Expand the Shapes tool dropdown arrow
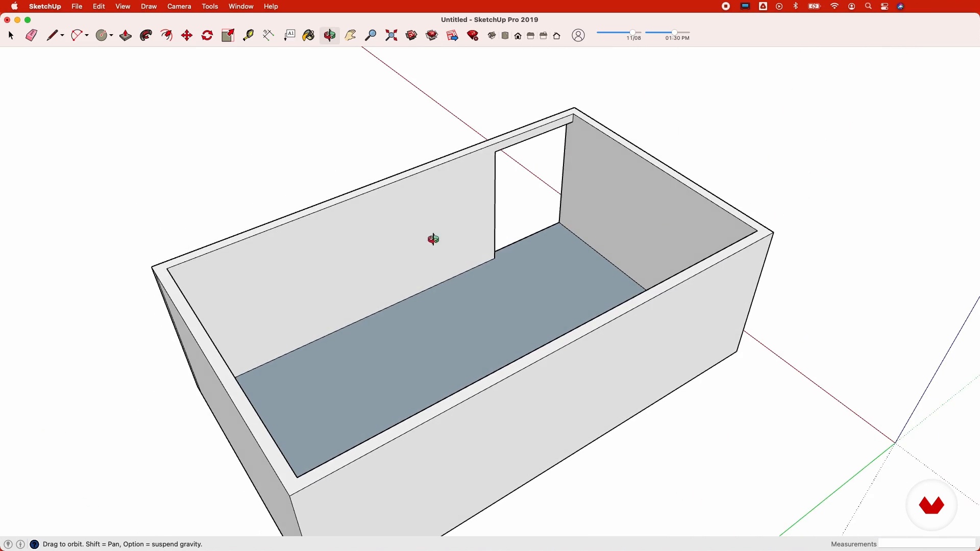Screen dimensions: 980x551 [x=111, y=35]
